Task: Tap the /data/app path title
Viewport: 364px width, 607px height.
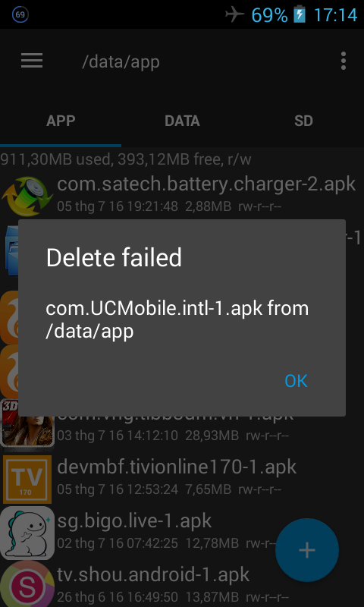Action: [121, 62]
